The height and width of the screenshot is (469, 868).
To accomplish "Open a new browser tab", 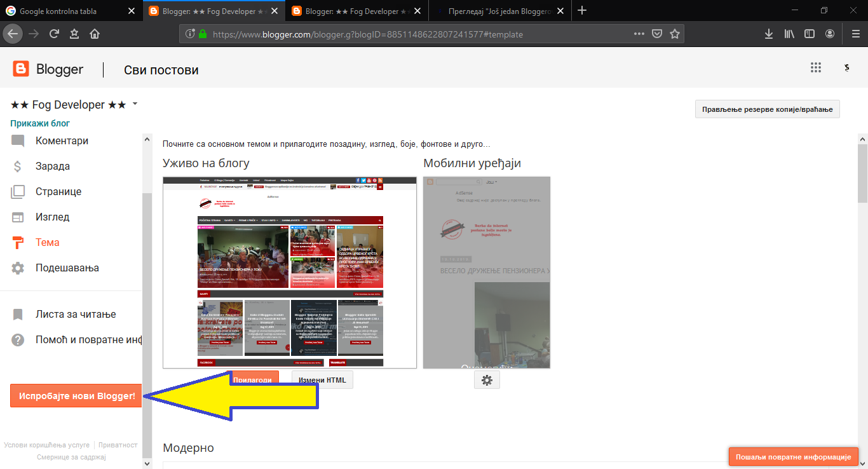I will point(582,11).
